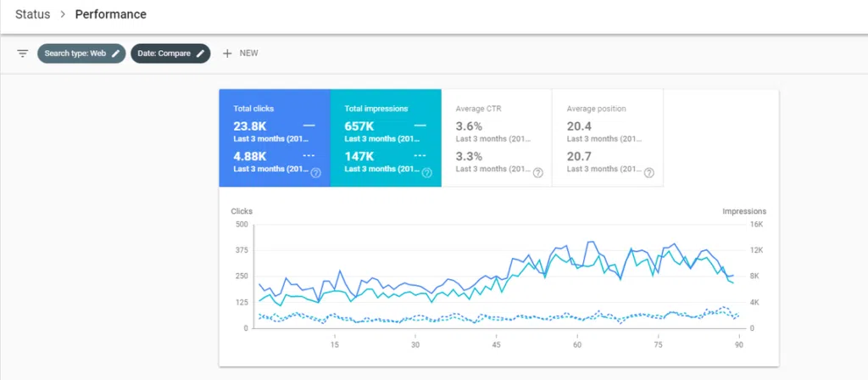The height and width of the screenshot is (380, 868).
Task: Click the 45 label on chart x-axis
Action: coord(496,345)
